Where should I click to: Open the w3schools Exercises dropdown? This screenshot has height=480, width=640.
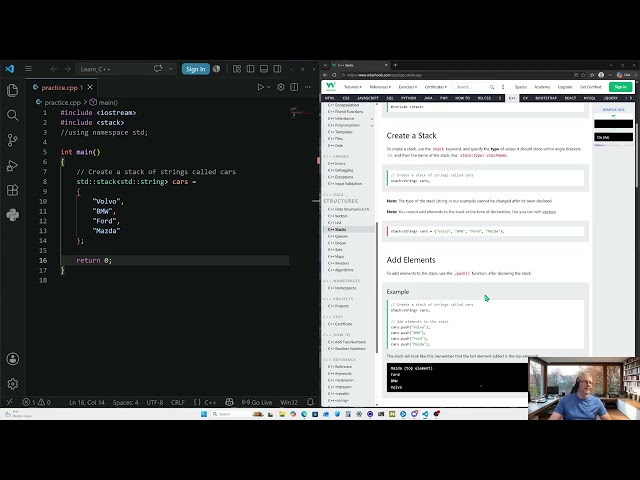tap(408, 87)
